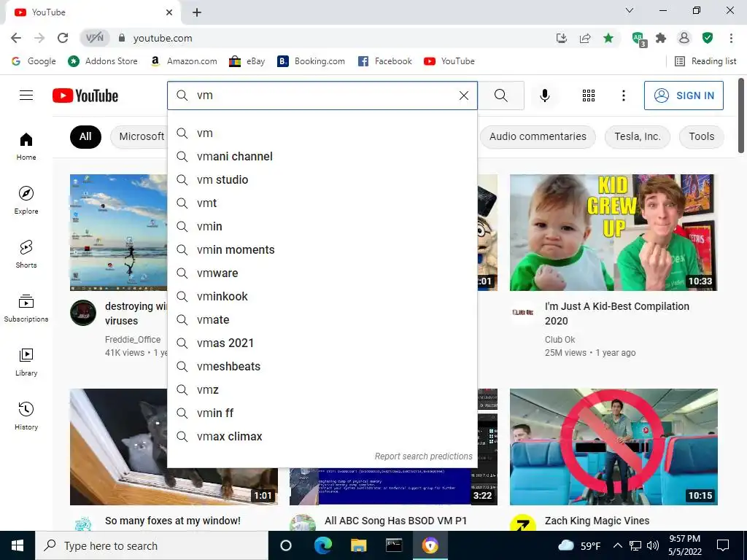Clear the search box with the X

[x=463, y=96]
